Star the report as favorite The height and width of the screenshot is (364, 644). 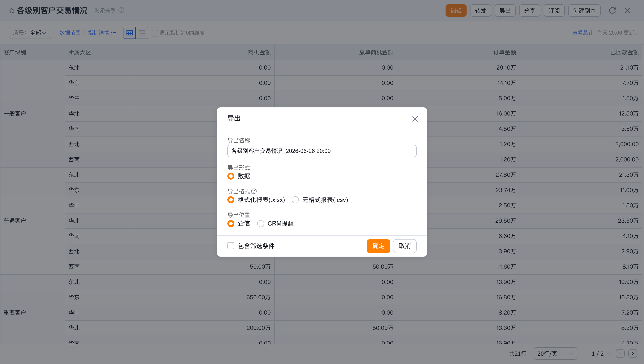pos(12,10)
